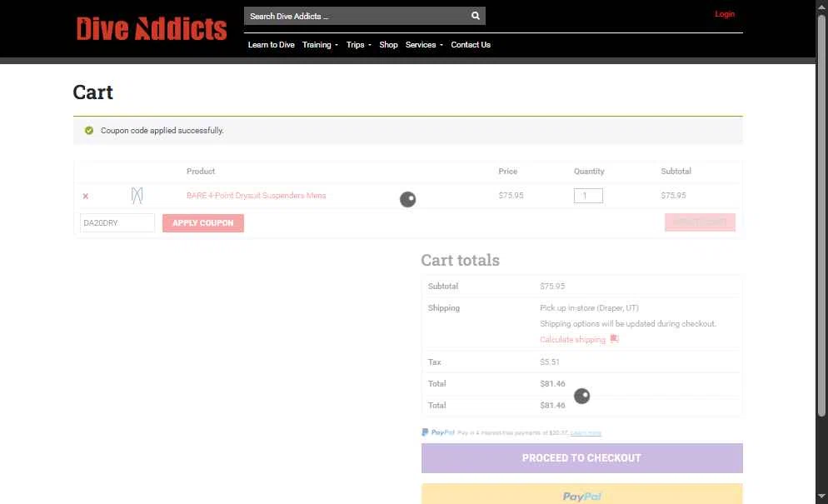Click the Product column header
Viewport: 828px width, 504px height.
tap(201, 171)
